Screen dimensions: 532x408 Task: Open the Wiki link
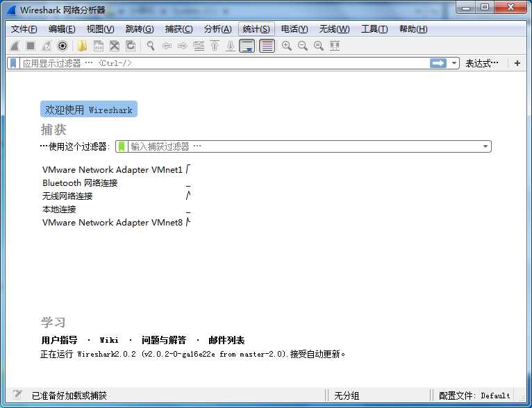[x=109, y=340]
